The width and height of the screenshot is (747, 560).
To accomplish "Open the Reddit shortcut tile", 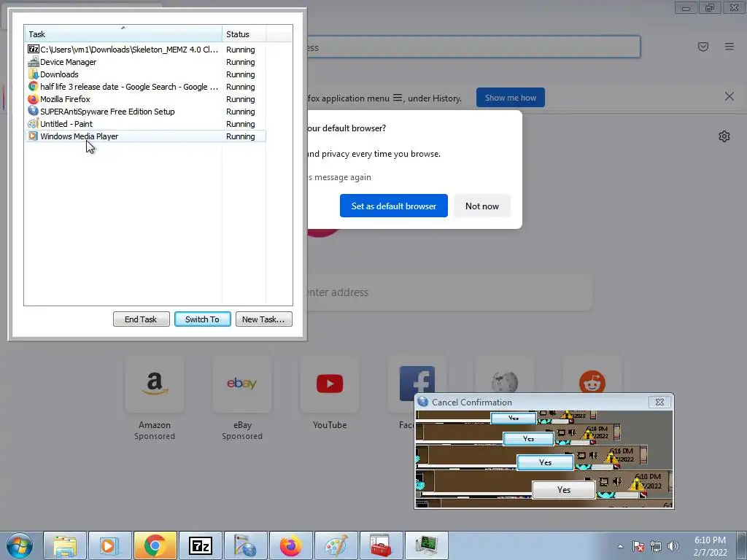I will click(592, 376).
